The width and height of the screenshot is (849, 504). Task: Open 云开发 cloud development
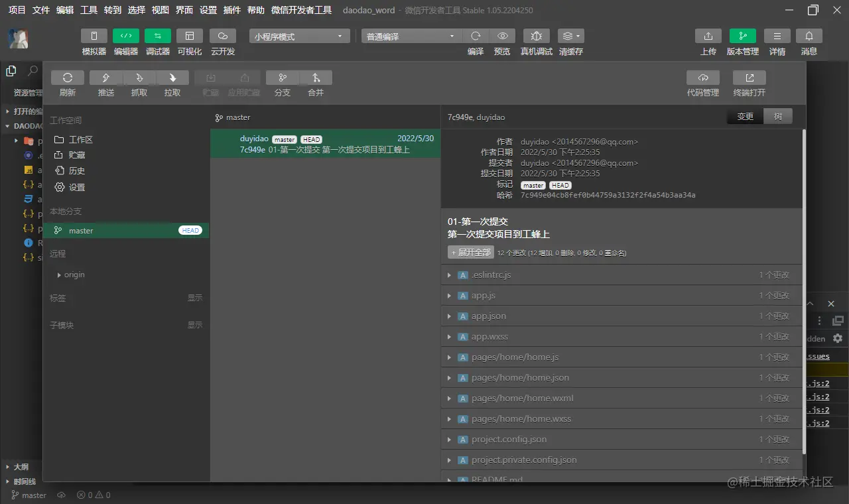tap(223, 36)
